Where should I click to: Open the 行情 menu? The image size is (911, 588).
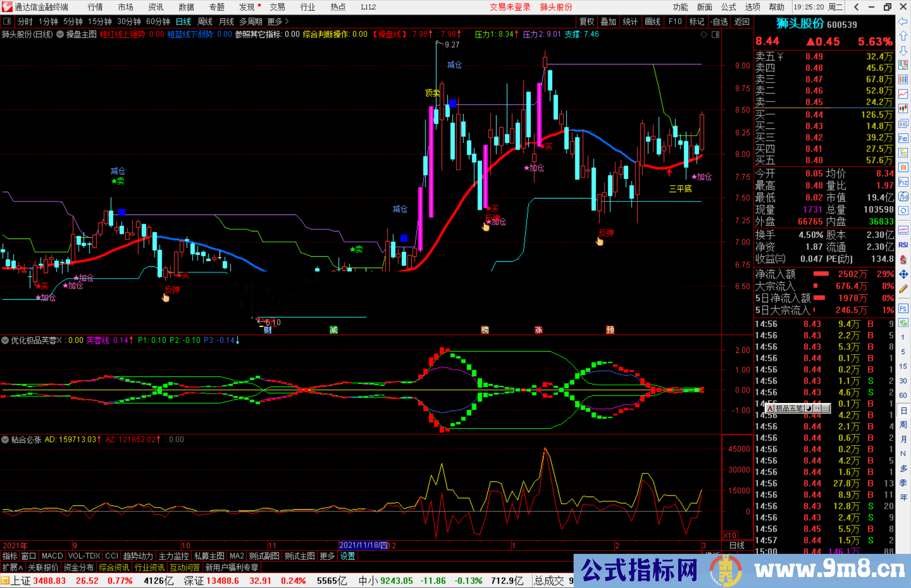(95, 7)
